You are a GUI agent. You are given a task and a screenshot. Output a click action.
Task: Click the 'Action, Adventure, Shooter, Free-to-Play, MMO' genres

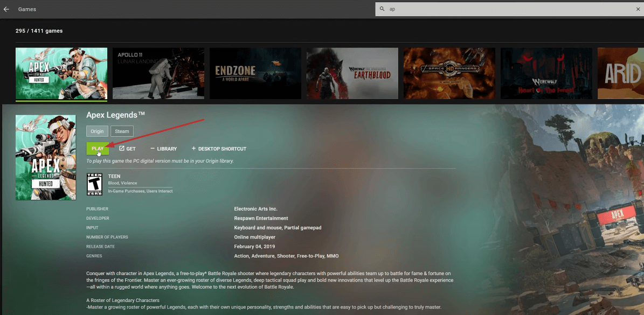[x=286, y=256]
